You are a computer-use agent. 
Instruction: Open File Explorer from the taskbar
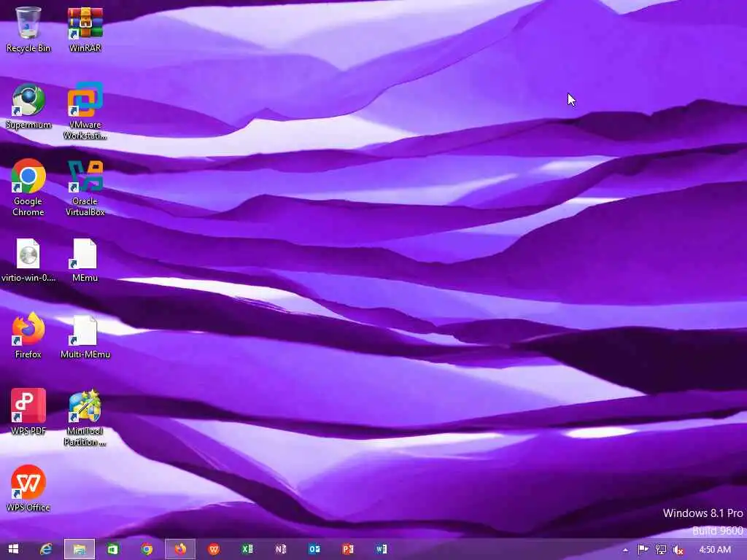[x=80, y=549]
